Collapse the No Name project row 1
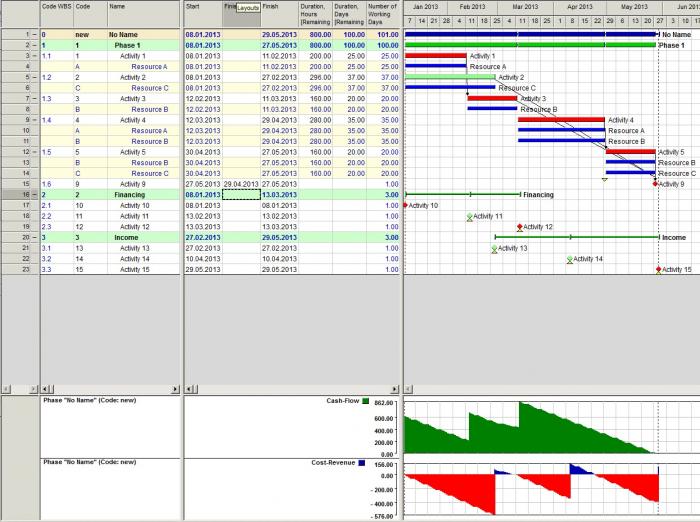 (34, 34)
